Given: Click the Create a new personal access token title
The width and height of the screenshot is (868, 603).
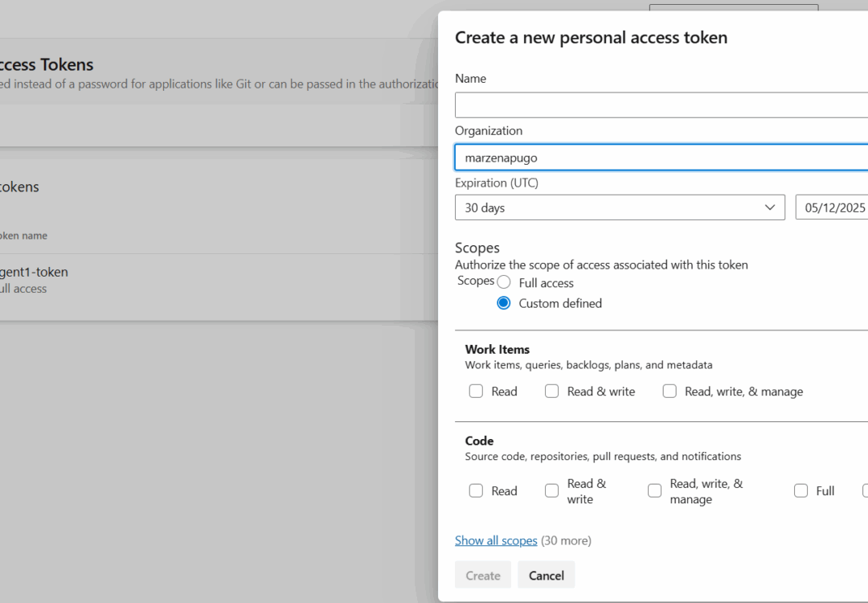Looking at the screenshot, I should pos(591,37).
